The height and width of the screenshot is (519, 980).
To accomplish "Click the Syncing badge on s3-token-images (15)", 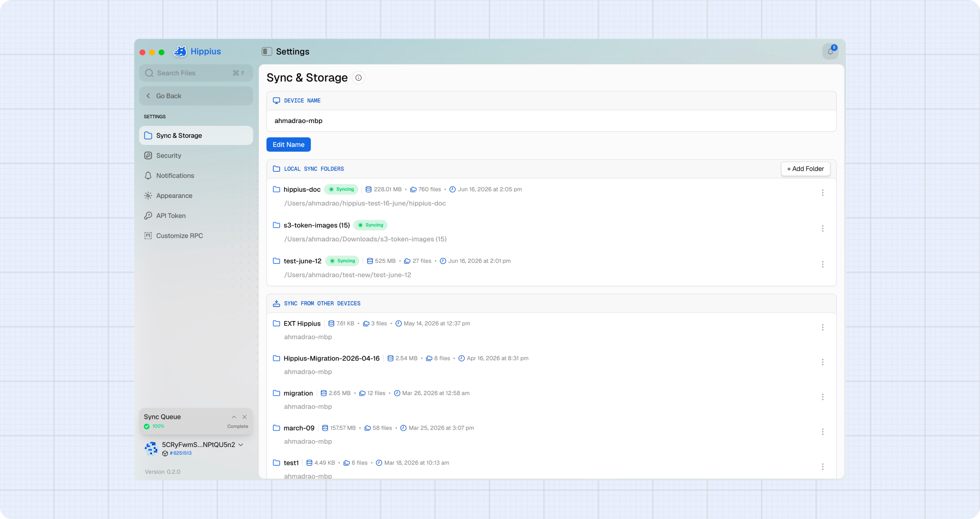I will [370, 225].
